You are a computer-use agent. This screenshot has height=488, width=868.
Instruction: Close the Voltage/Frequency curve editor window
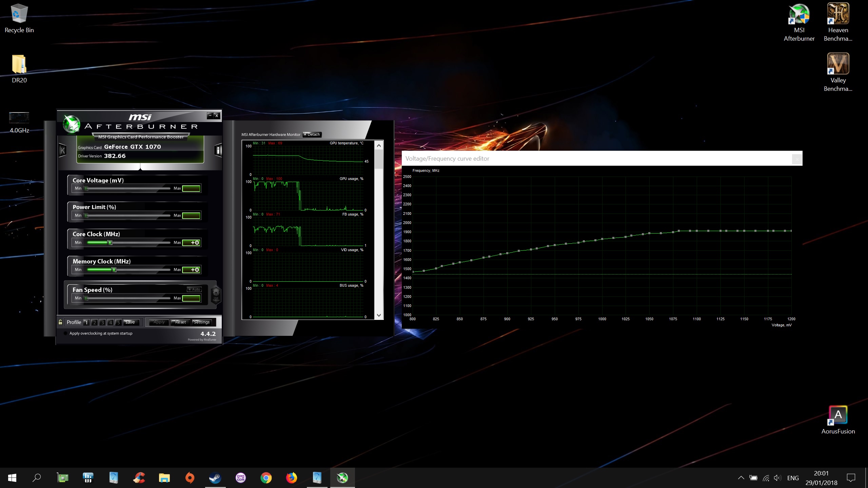(x=797, y=159)
